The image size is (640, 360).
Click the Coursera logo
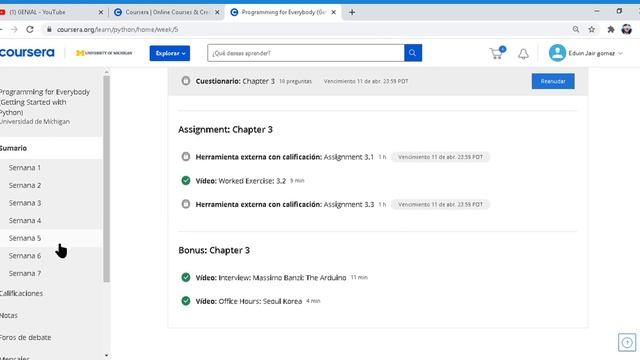[x=27, y=53]
